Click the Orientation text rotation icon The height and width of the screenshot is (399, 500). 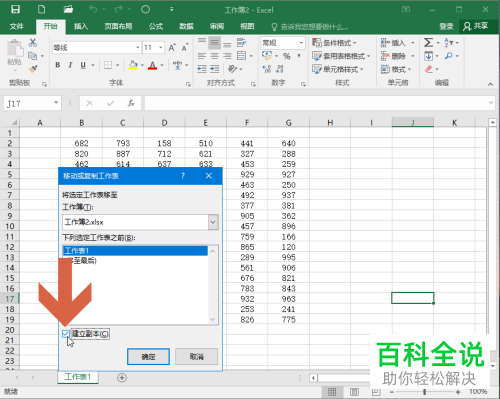coord(232,69)
